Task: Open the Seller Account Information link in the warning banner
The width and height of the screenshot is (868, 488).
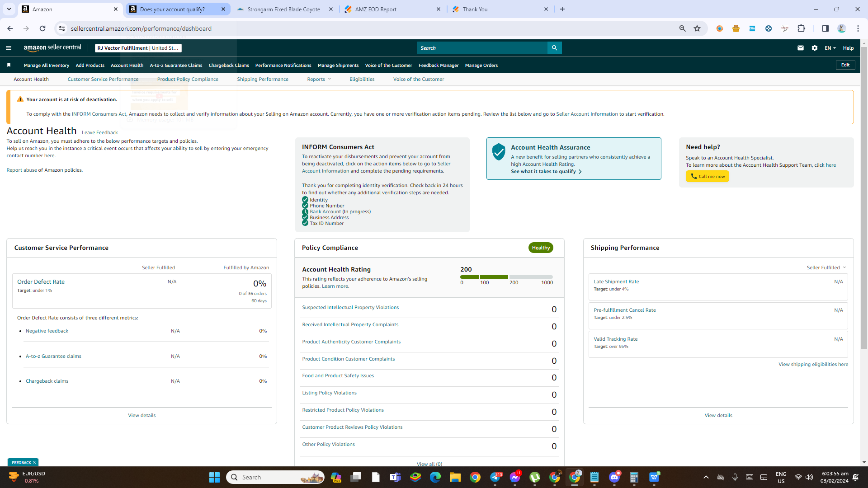Action: coord(587,114)
